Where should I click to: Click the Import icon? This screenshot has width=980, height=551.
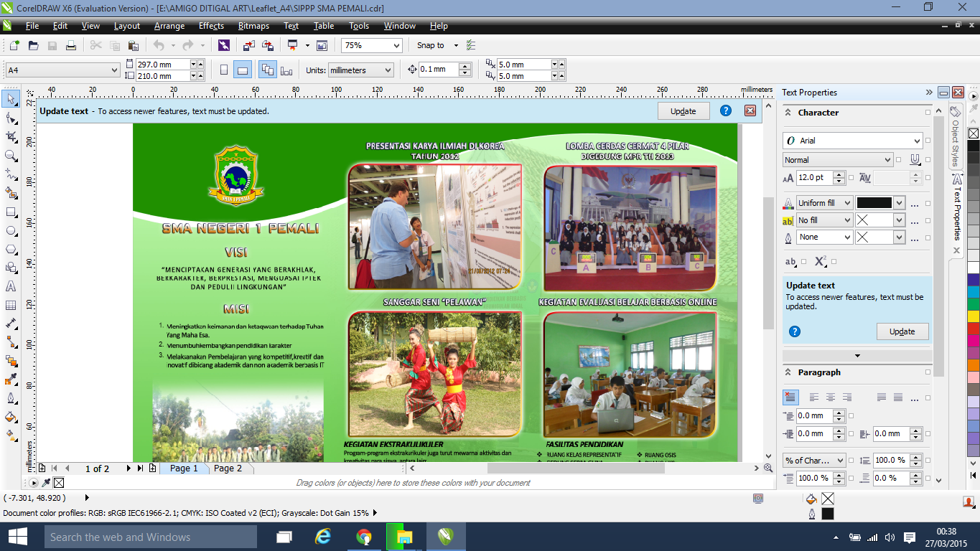248,45
